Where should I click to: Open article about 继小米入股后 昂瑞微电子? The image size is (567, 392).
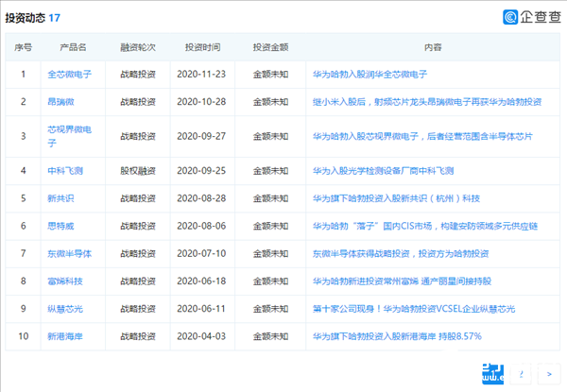tap(427, 102)
